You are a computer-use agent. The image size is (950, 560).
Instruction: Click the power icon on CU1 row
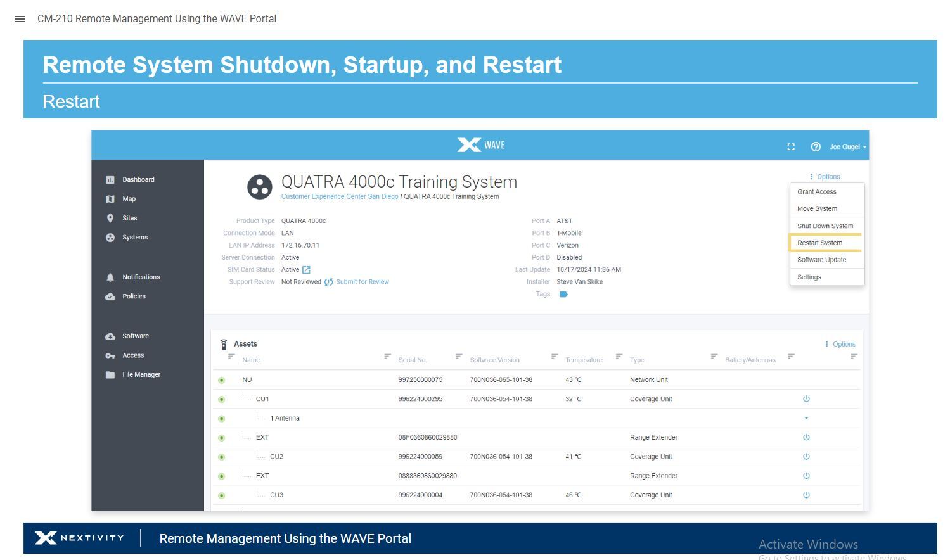pos(806,399)
